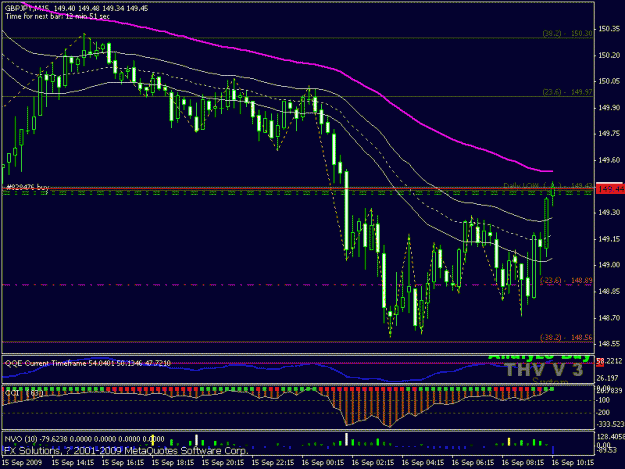Click the 15 Sep 22:15 time axis label
The width and height of the screenshot is (625, 469).
click(x=273, y=463)
